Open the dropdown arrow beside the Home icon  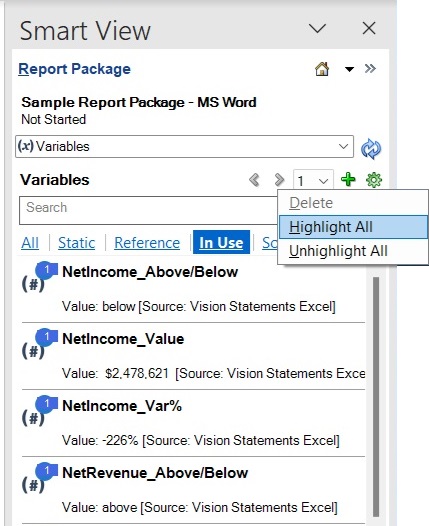[x=349, y=69]
